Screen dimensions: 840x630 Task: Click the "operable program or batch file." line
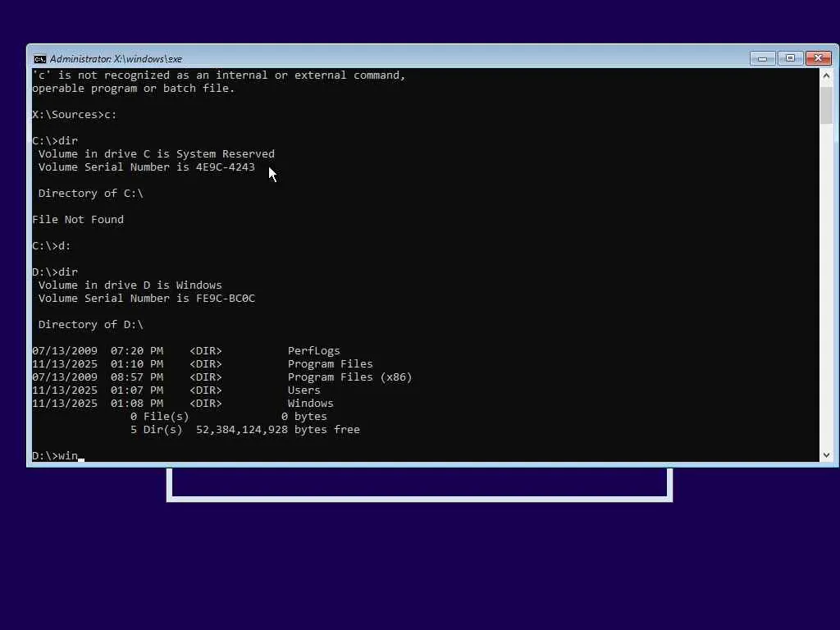point(134,89)
